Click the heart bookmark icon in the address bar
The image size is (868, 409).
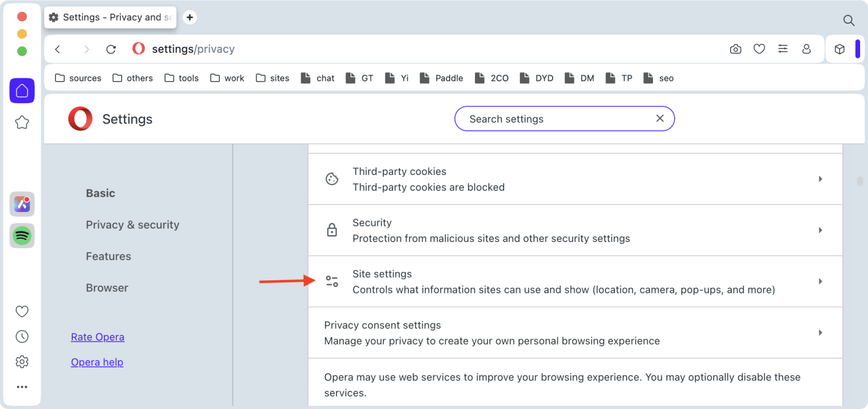[759, 49]
